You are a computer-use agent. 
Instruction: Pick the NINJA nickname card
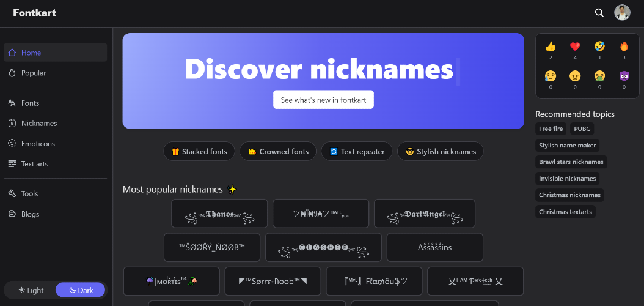(x=321, y=214)
